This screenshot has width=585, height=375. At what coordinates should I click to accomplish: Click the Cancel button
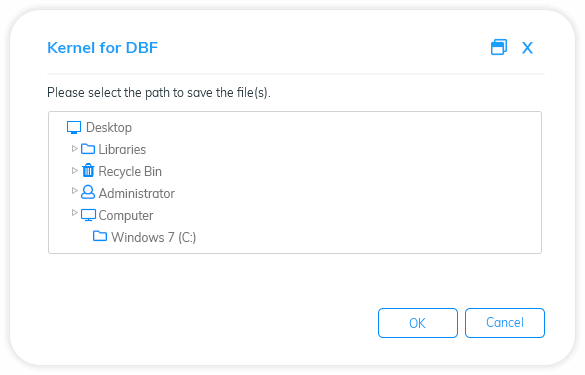tap(505, 323)
